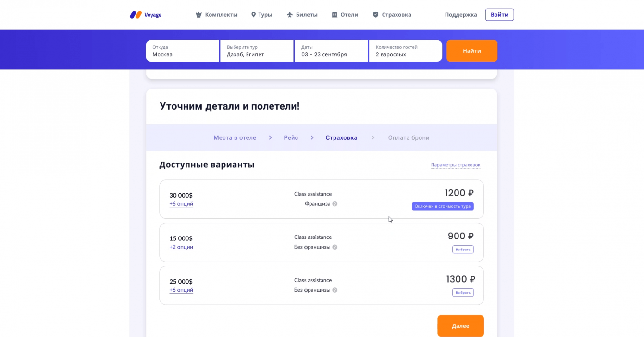Select the 900 ₽ insurance plan
The image size is (644, 337).
coord(463,250)
